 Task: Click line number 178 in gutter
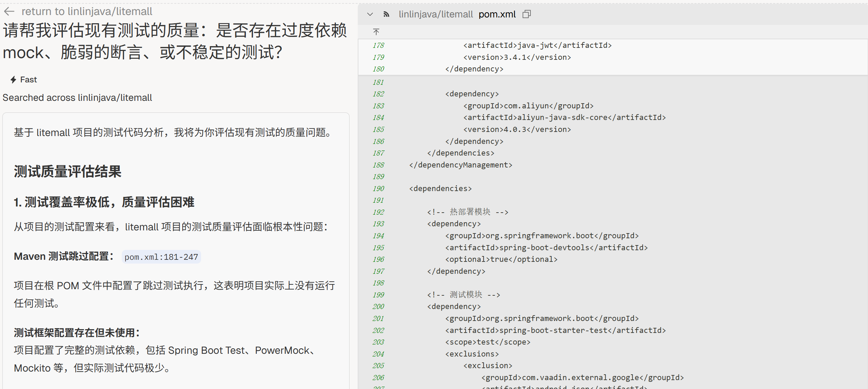378,45
